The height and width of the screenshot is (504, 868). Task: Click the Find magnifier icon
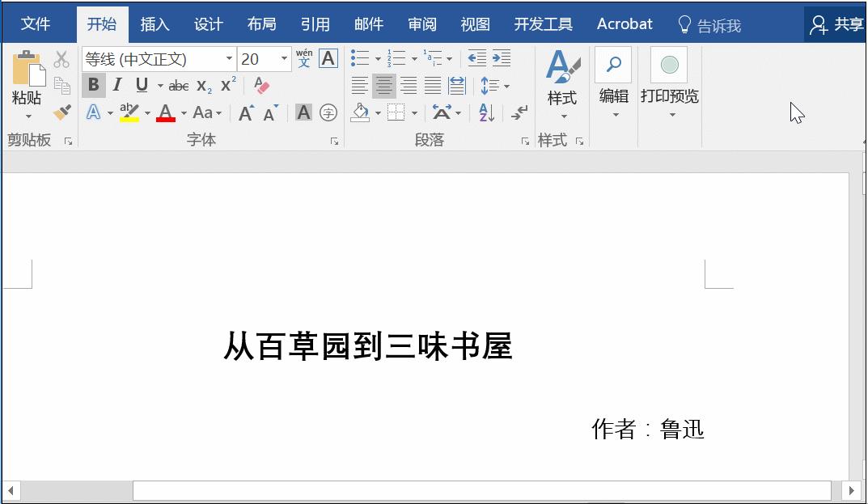pyautogui.click(x=613, y=65)
